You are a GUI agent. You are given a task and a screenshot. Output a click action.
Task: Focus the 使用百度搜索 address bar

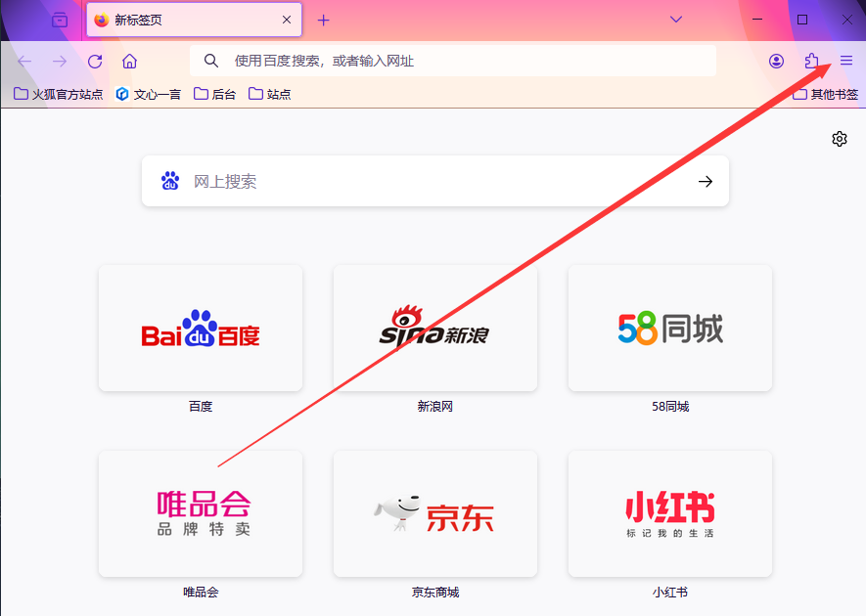tap(453, 61)
